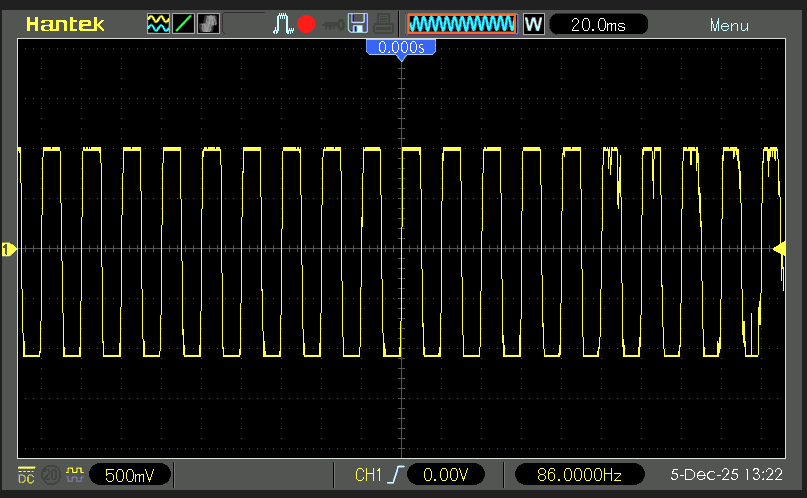Select the 20.0ms timebase readout
This screenshot has height=498, width=807.
click(598, 24)
